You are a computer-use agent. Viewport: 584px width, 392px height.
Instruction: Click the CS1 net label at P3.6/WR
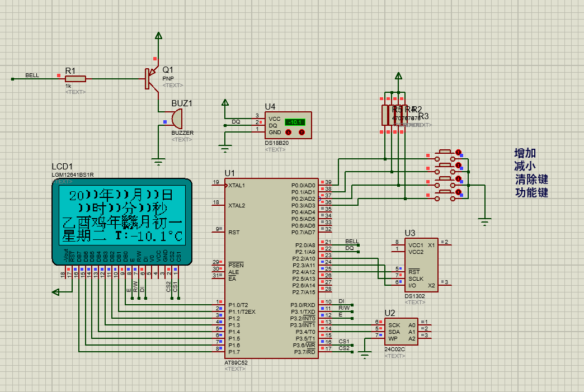344,341
